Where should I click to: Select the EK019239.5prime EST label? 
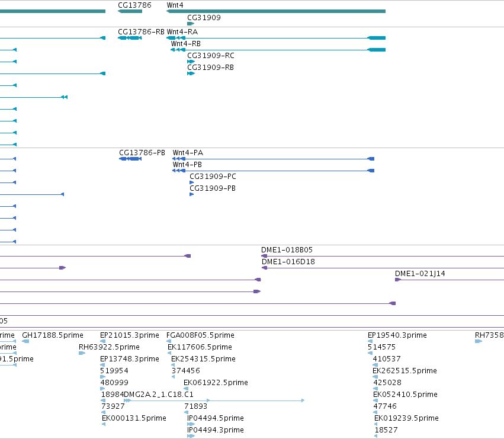coord(407,418)
